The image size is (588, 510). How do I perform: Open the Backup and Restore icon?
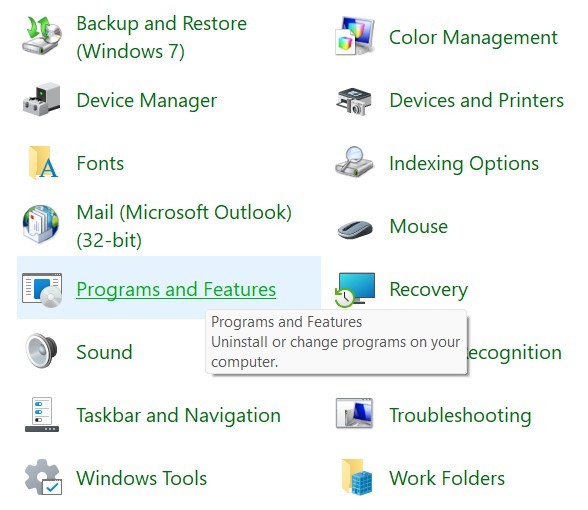tap(42, 36)
